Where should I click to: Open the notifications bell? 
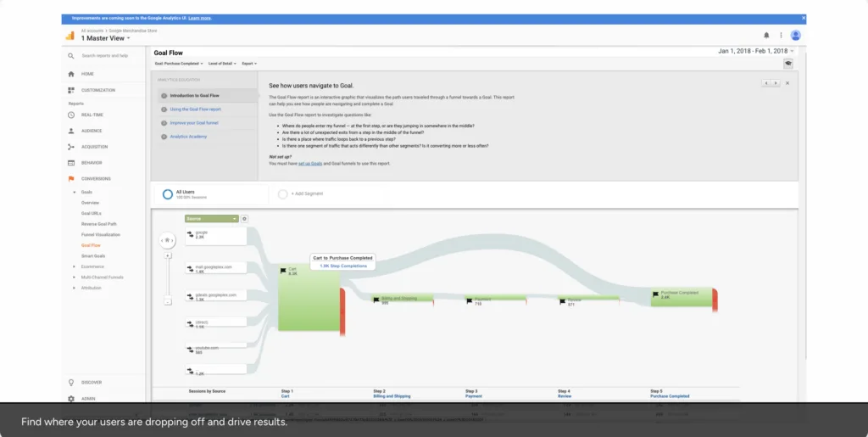pyautogui.click(x=766, y=35)
